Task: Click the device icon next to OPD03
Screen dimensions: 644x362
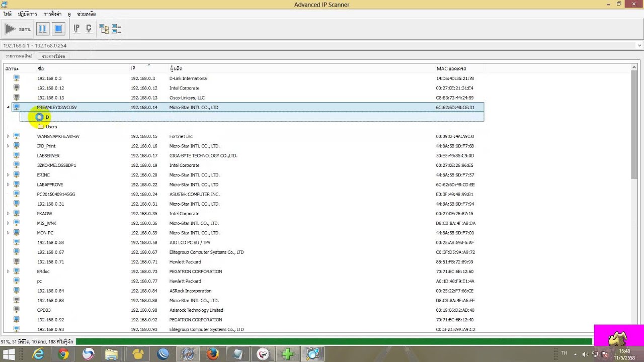Action: (x=16, y=310)
